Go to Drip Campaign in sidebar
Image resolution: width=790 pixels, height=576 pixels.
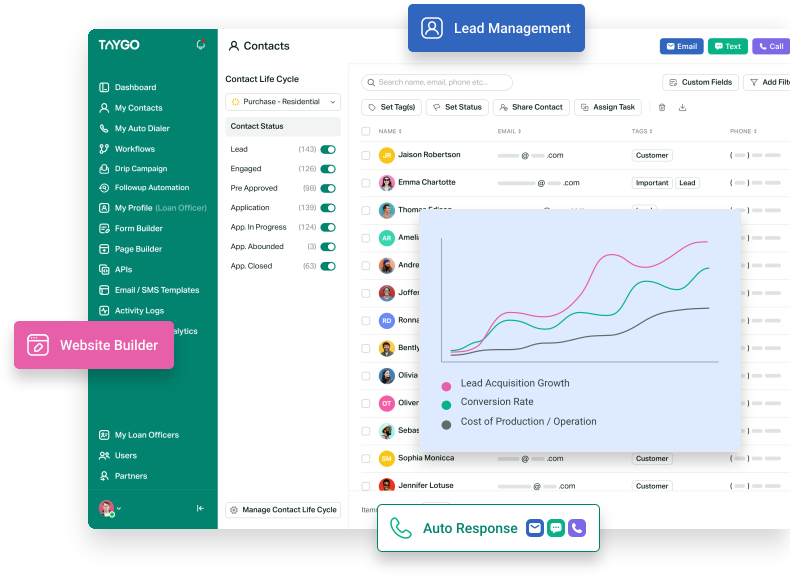click(x=140, y=169)
